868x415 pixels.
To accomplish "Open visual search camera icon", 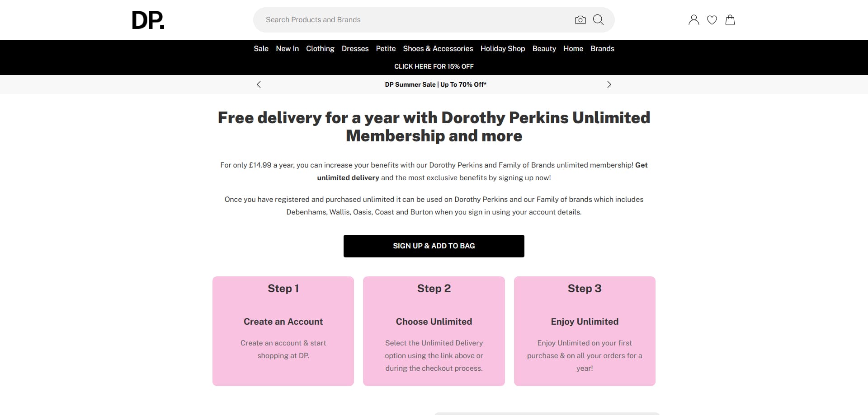I will tap(580, 20).
